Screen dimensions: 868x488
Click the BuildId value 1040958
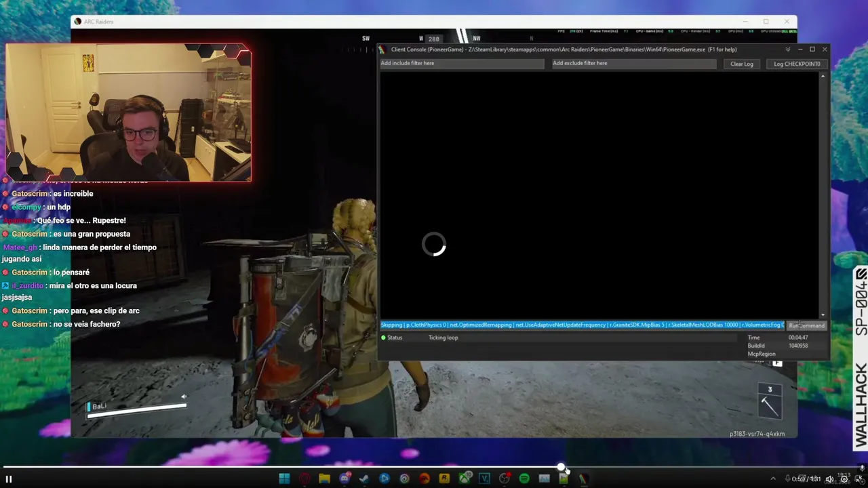click(798, 346)
